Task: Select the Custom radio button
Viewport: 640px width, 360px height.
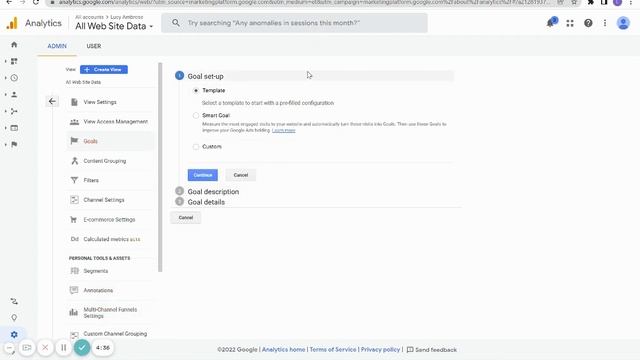Action: [196, 147]
